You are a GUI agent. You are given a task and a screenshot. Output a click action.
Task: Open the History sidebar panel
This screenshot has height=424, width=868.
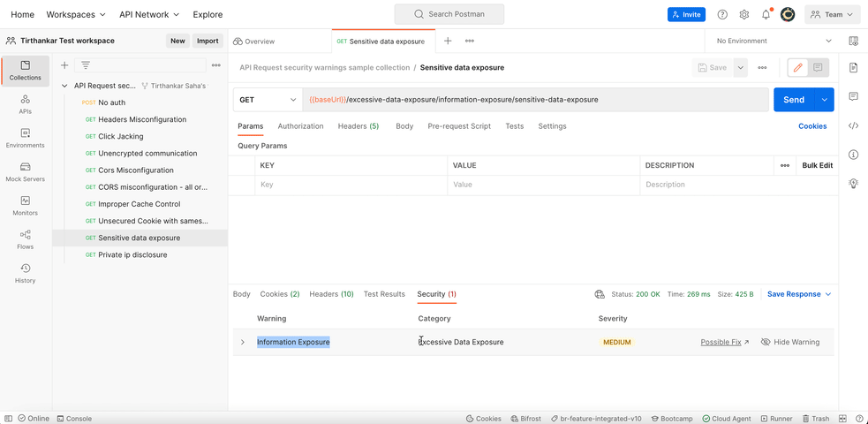click(x=25, y=274)
